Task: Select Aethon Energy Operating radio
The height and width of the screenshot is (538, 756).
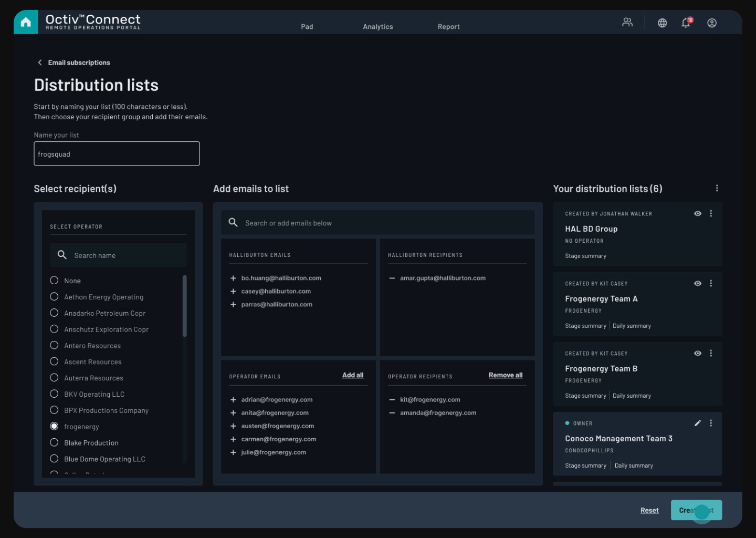Action: (54, 296)
